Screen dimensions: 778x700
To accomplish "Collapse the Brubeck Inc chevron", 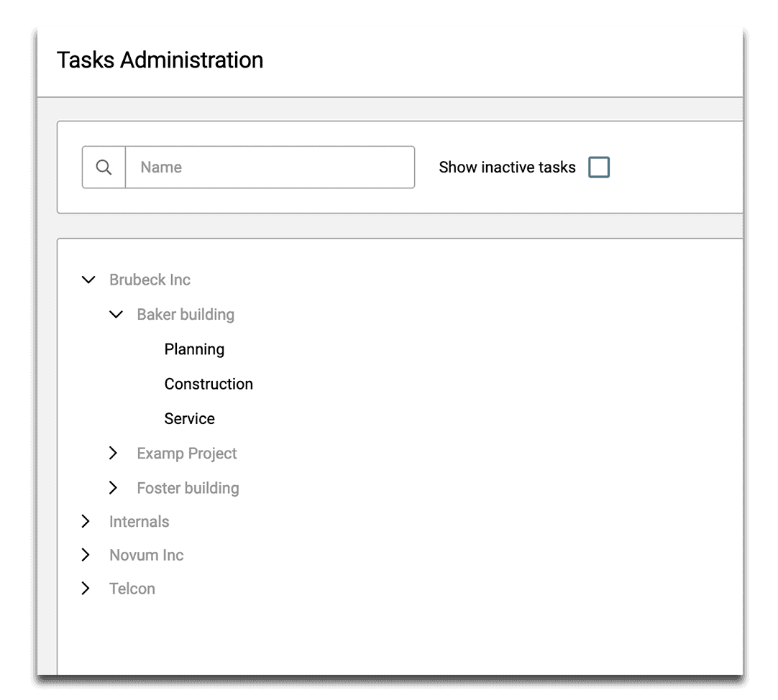I will [88, 280].
